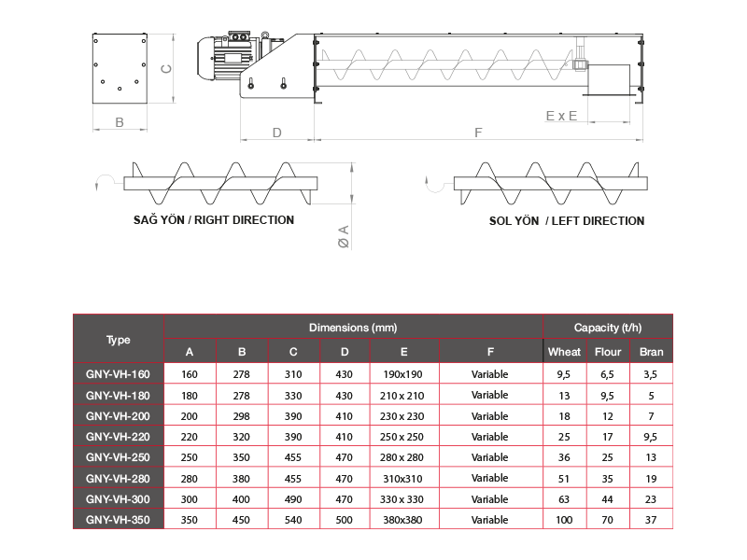Screen dimensions: 747x560
Task: Click the right-direction screw illustration
Action: [220, 183]
